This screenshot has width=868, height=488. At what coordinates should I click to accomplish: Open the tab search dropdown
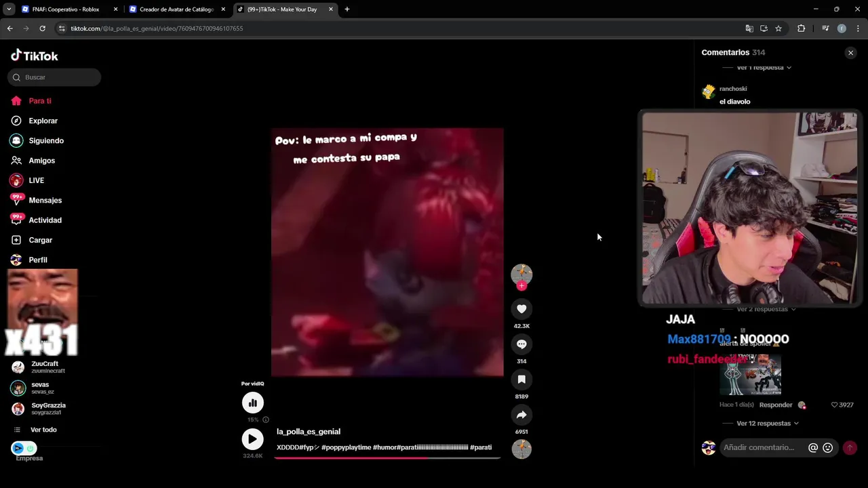[9, 9]
